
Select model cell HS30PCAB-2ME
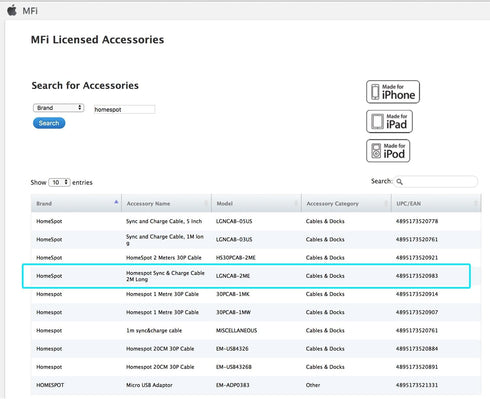point(236,258)
